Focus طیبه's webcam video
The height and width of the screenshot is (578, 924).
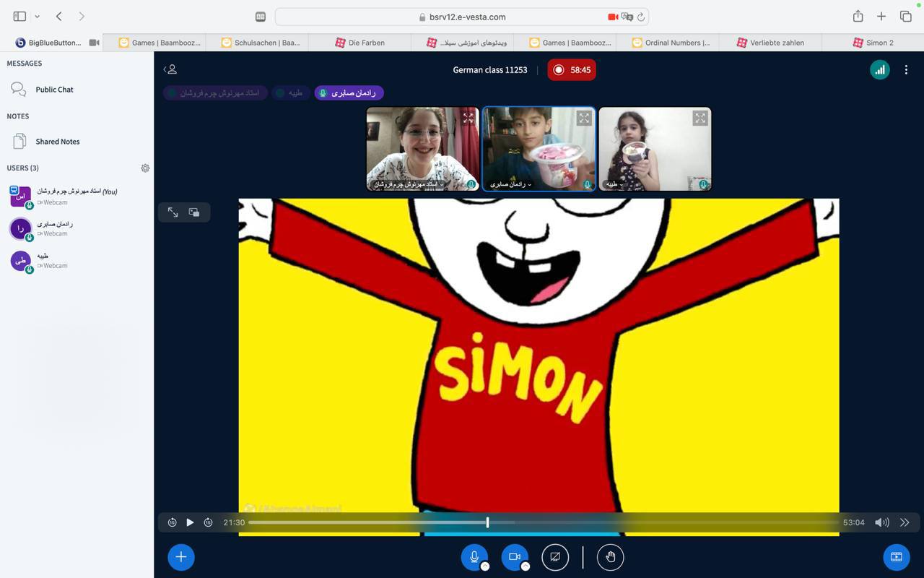(655, 149)
